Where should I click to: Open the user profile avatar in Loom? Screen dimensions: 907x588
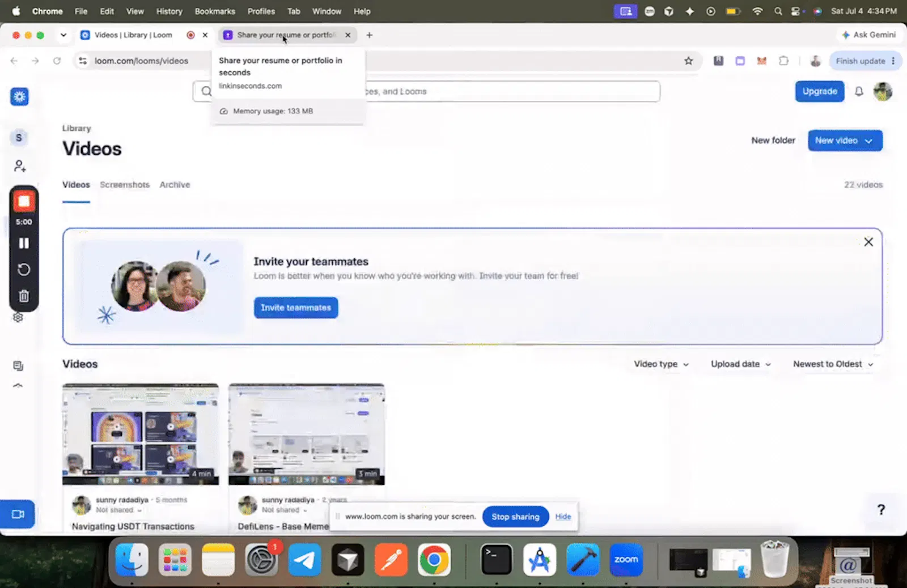click(883, 91)
